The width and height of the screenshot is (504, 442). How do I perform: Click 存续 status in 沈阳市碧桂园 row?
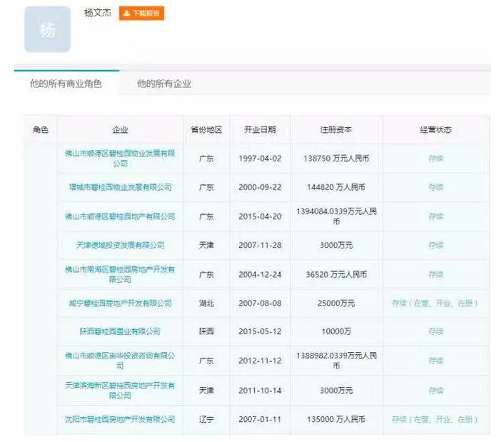point(435,419)
